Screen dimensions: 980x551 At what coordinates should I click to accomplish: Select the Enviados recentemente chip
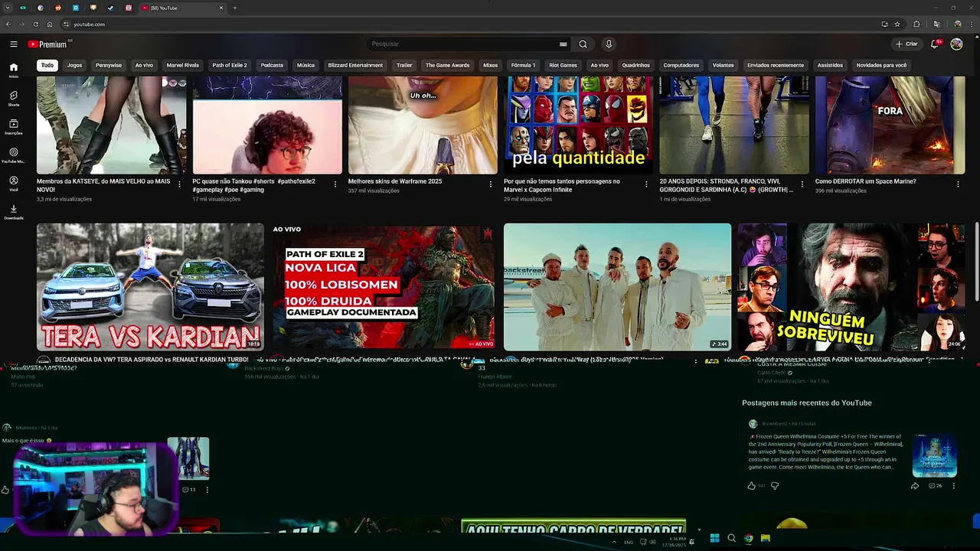pos(776,65)
